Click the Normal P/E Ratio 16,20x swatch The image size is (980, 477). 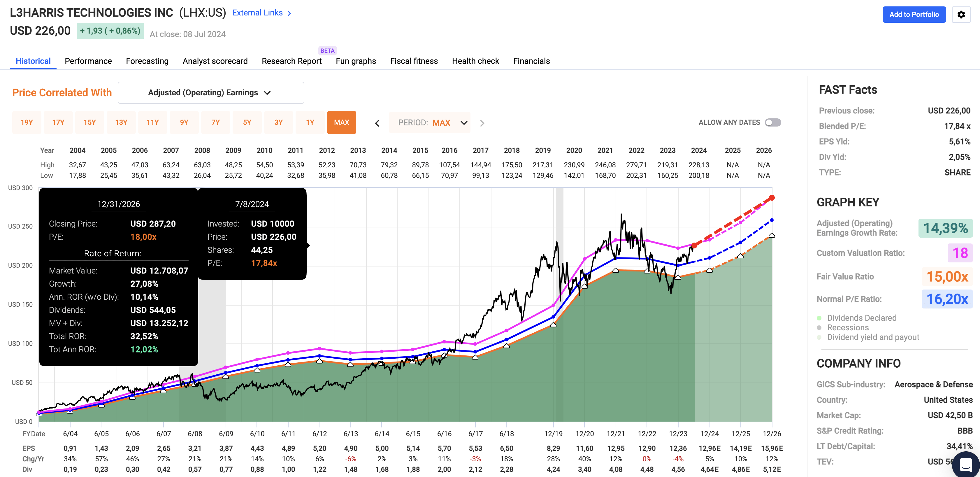947,299
